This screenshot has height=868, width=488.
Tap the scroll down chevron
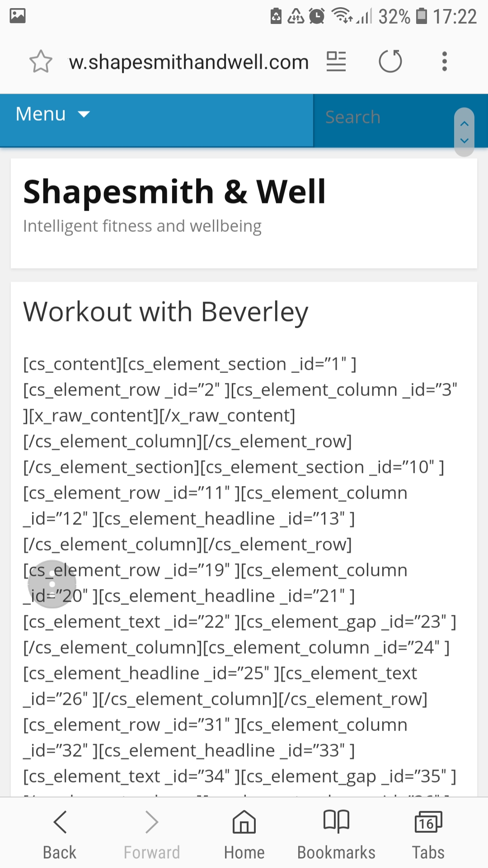(464, 141)
